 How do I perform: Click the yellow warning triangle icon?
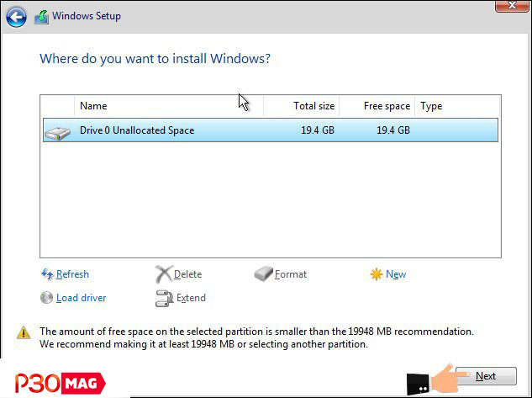pos(24,332)
